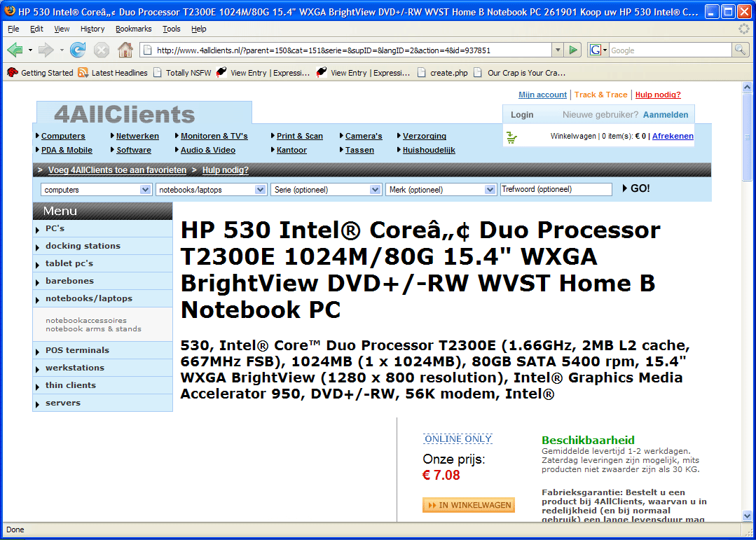Click the green Back arrow button

tap(15, 50)
